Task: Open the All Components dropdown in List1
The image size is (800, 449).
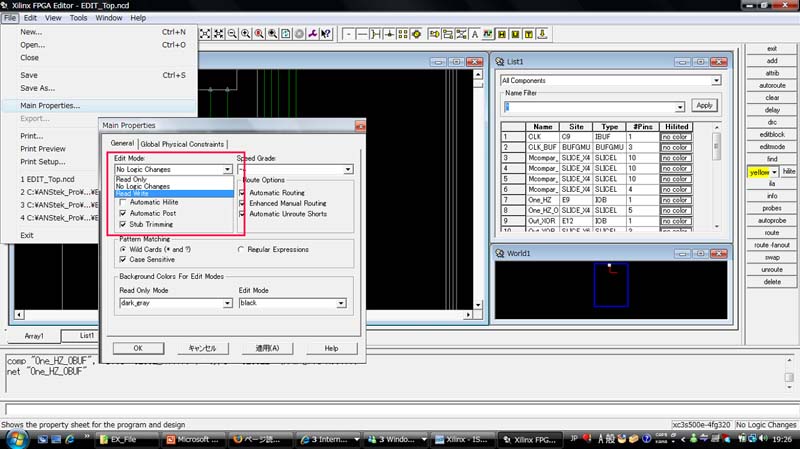Action: pos(716,81)
